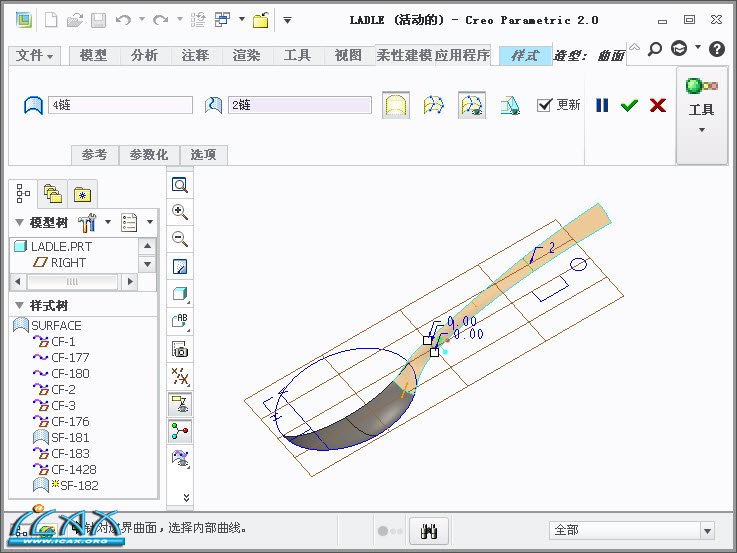Screen dimensions: 737x553
Task: Toggle the 更新 checkbox
Action: tap(544, 105)
